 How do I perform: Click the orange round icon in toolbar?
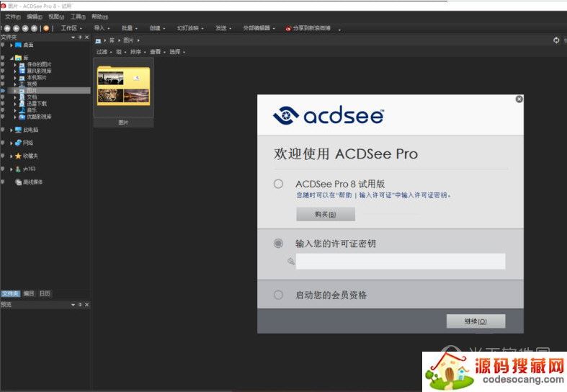point(46,28)
